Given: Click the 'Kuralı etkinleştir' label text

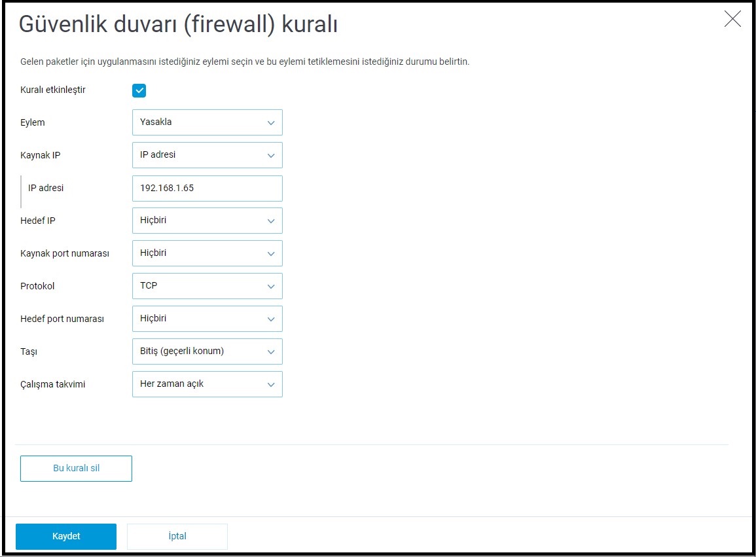Looking at the screenshot, I should click(53, 90).
